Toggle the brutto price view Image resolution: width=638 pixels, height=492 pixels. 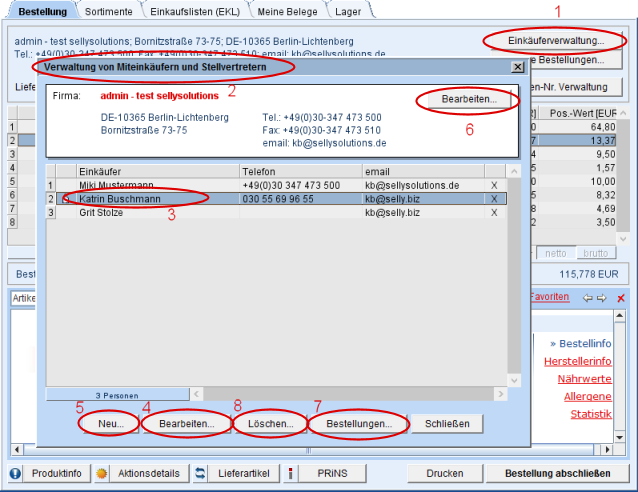point(596,253)
